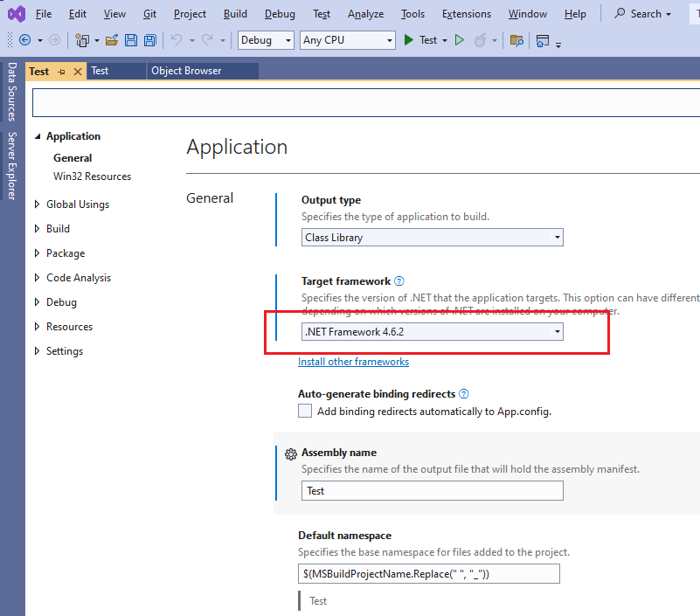The image size is (700, 616).
Task: Collapse the Application tree section
Action: pos(38,136)
